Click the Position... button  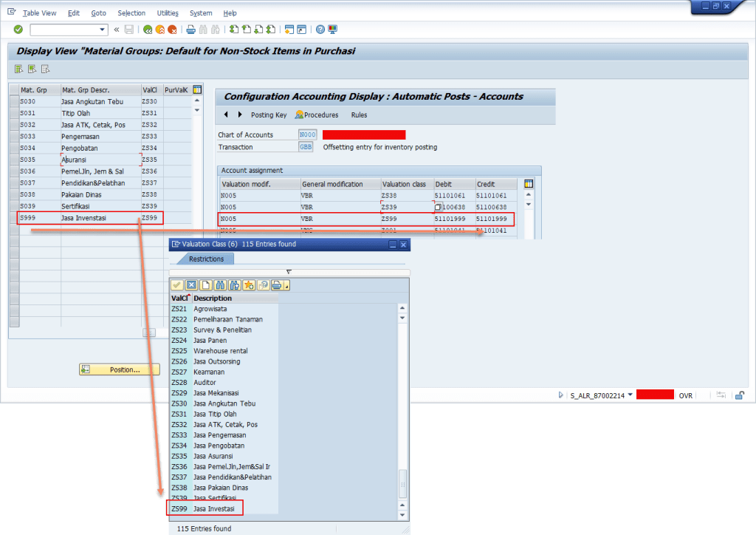(119, 369)
